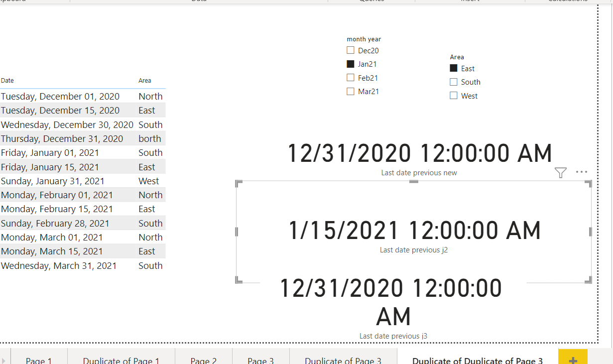
Task: Check the West area checkbox
Action: (454, 96)
